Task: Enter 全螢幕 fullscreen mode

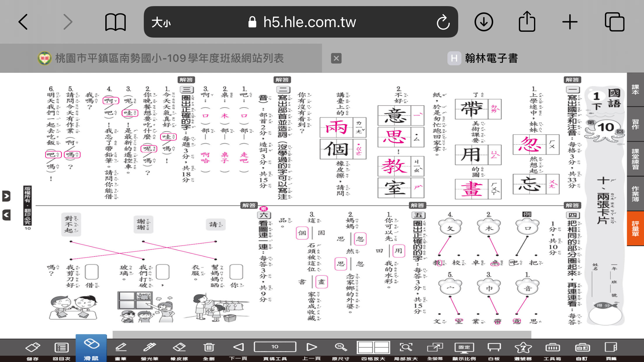Action: click(435, 351)
